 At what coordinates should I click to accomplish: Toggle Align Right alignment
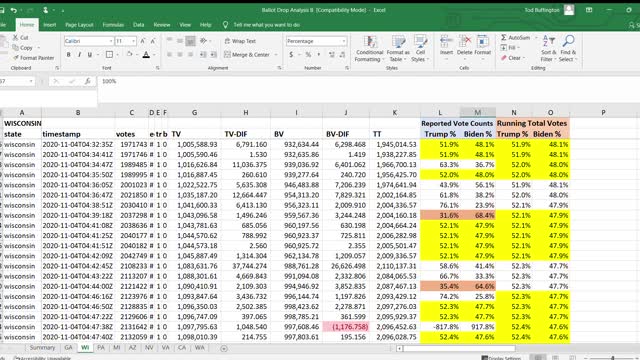point(190,55)
